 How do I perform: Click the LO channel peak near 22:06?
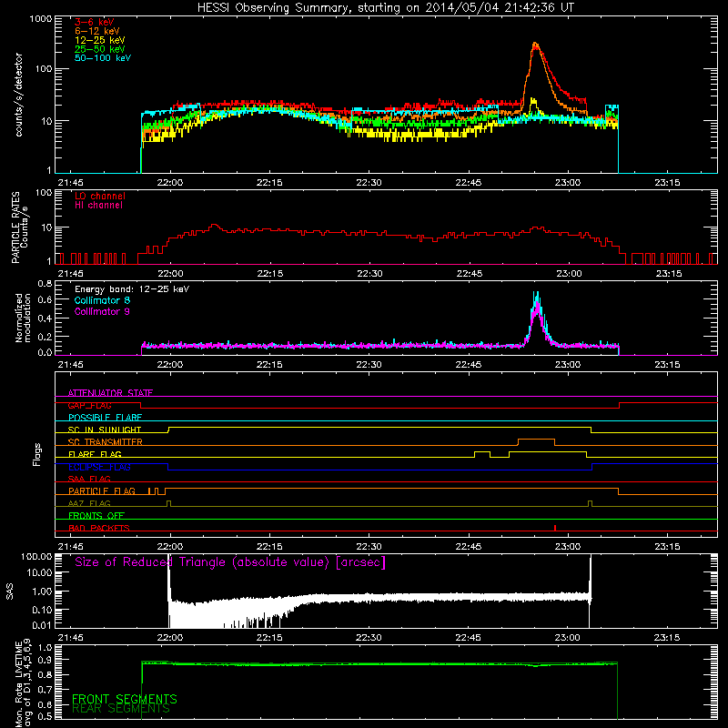[x=214, y=225]
